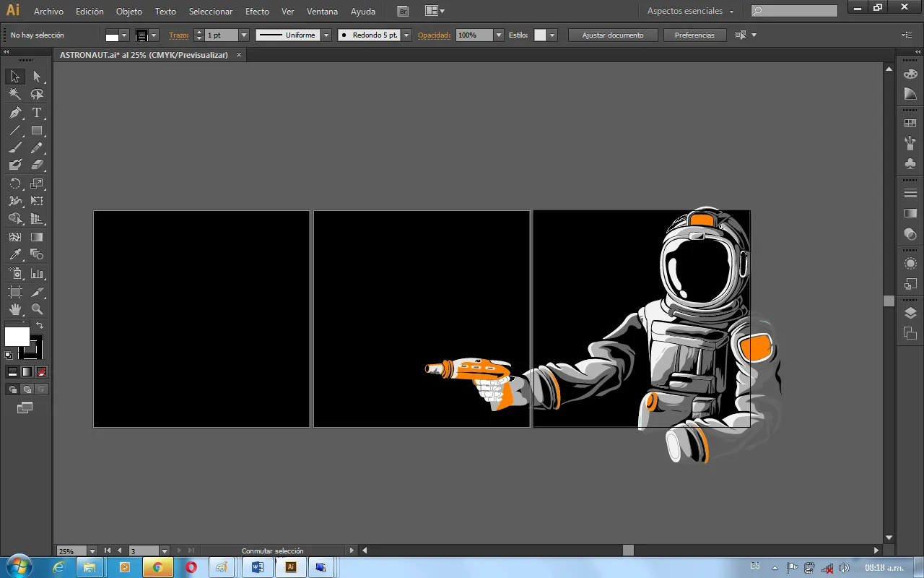Select the Shape Builder tool
924x578 pixels.
tap(15, 219)
